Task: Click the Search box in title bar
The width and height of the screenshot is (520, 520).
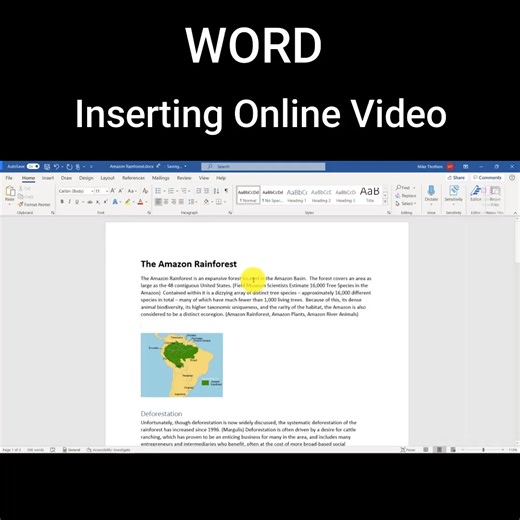Action: coord(263,166)
